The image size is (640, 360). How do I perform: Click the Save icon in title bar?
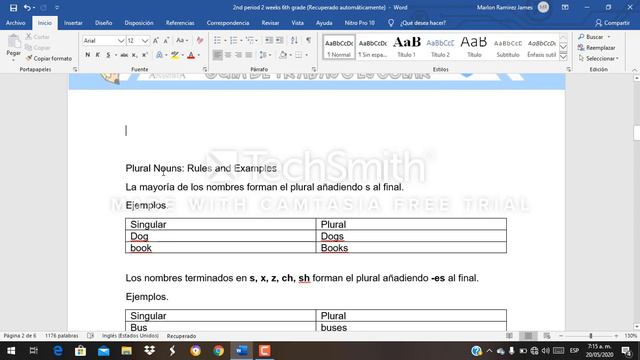(x=13, y=8)
